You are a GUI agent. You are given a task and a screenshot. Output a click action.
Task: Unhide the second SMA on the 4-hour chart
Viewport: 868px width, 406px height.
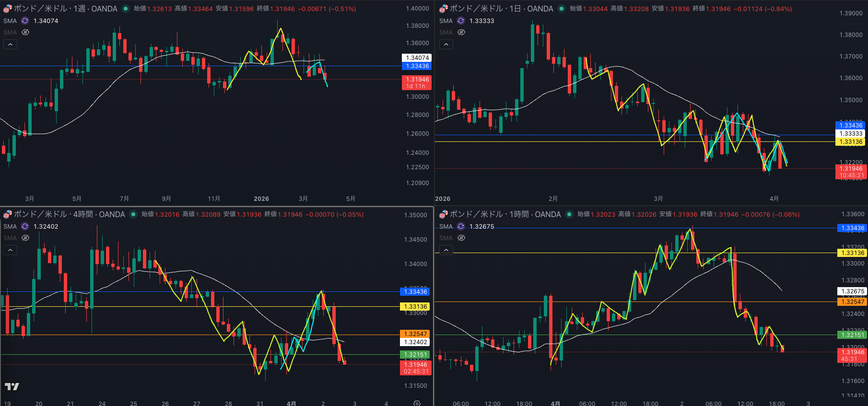click(25, 238)
